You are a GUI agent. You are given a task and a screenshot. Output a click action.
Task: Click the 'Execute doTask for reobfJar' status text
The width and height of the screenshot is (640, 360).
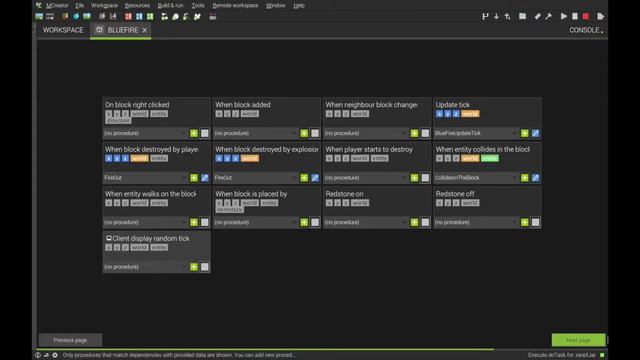(562, 355)
